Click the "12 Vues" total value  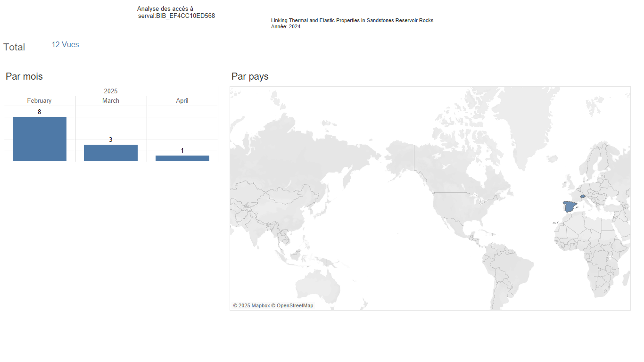(x=65, y=45)
